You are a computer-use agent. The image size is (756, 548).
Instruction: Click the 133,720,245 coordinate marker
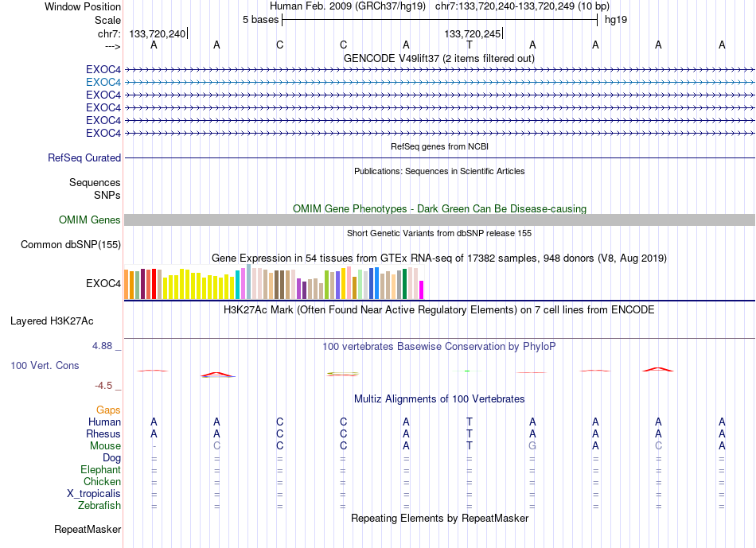pos(473,33)
